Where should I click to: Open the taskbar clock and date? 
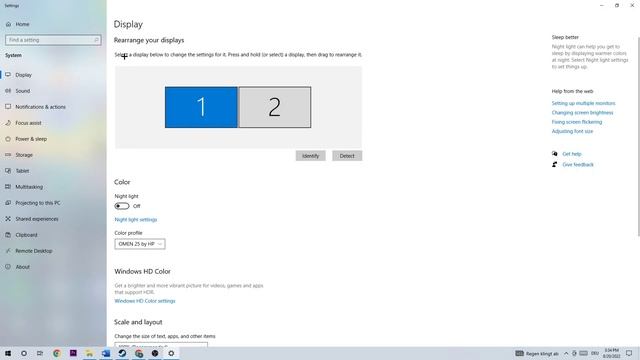[611, 353]
